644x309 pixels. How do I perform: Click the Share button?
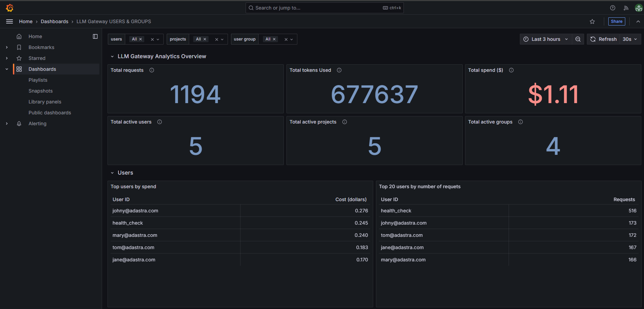616,21
